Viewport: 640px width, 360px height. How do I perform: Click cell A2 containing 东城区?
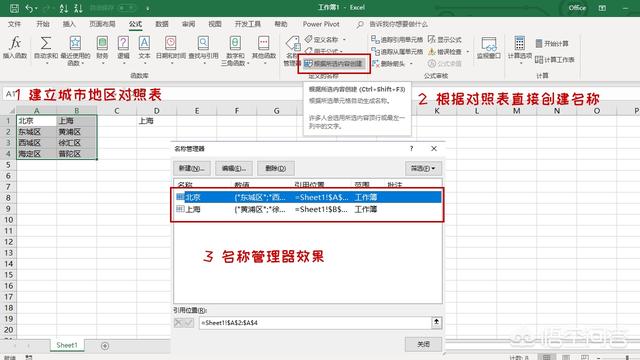click(x=36, y=132)
